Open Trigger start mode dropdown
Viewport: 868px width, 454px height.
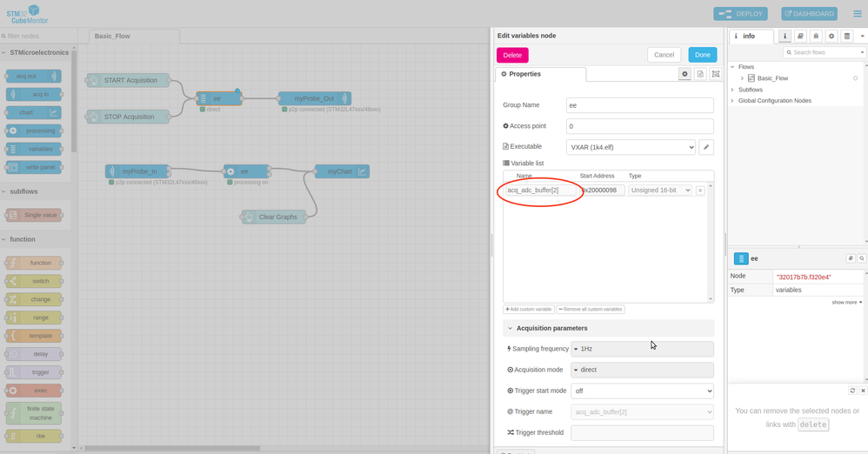[x=642, y=391]
